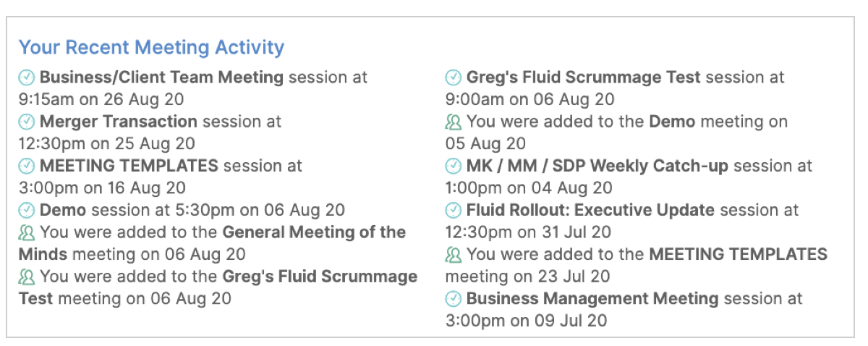868x346 pixels.
Task: Click people icon beside MEETING TEMPLATES added on 23 Jul
Action: tap(454, 255)
